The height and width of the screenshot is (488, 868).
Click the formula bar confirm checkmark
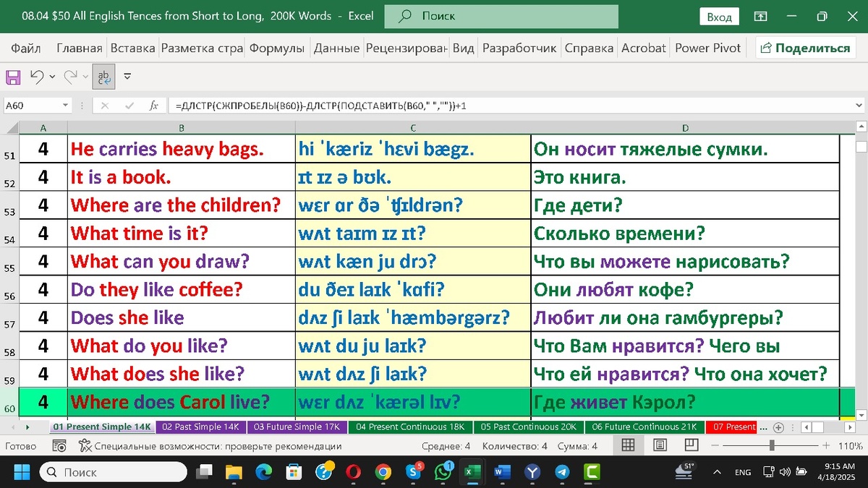coord(129,106)
